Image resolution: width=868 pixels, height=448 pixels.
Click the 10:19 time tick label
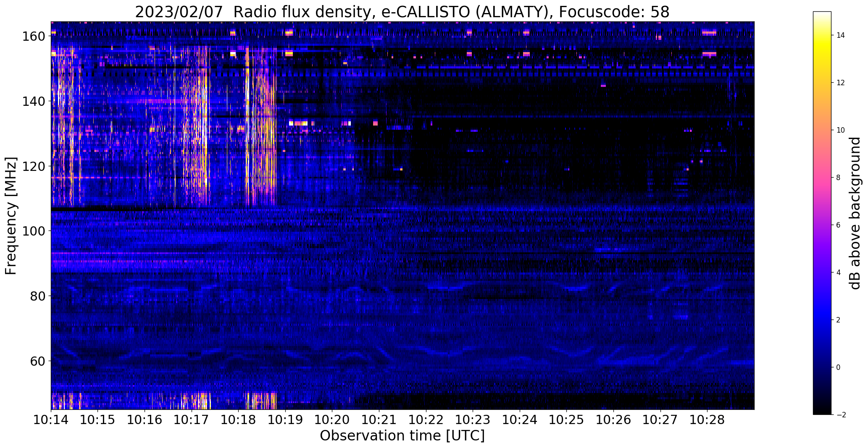285,420
